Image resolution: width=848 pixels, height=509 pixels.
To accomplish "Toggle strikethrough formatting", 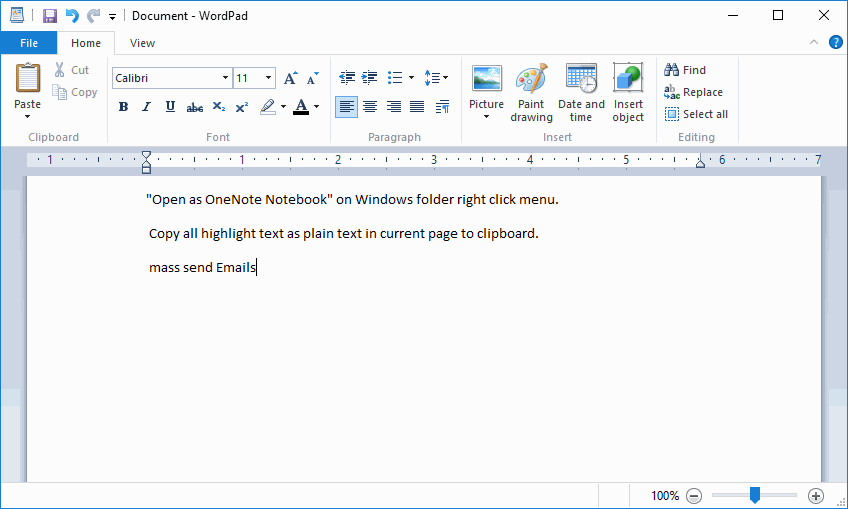I will (195, 107).
